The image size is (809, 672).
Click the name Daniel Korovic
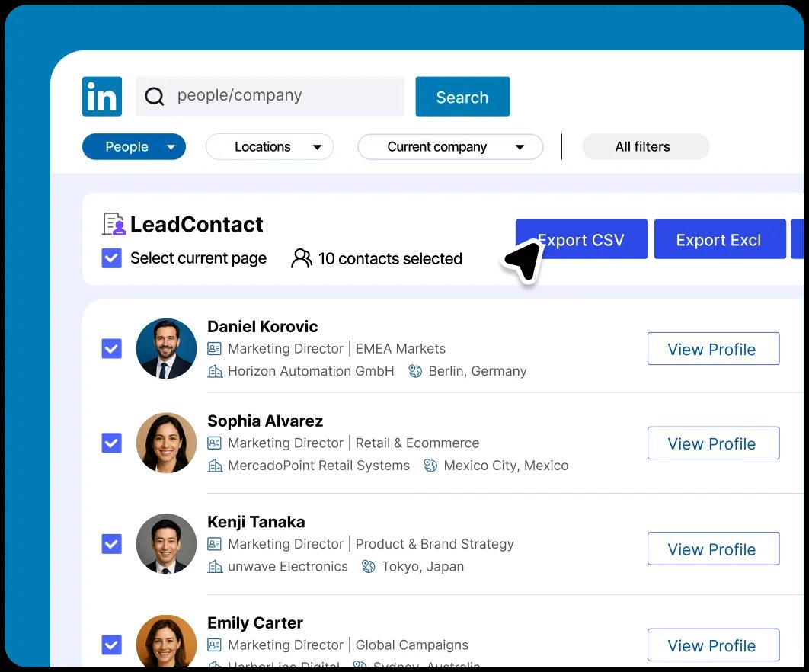click(x=263, y=327)
